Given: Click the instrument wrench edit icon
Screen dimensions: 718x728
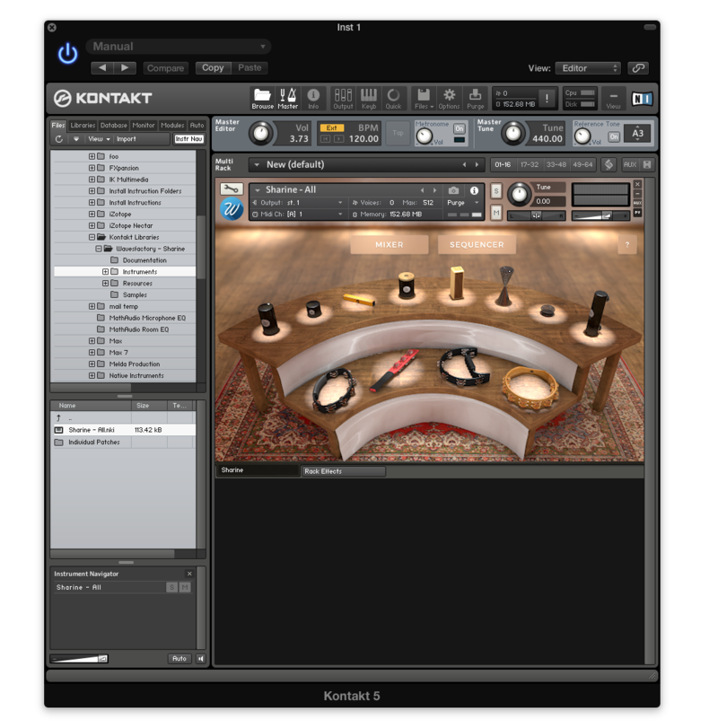Looking at the screenshot, I should click(232, 189).
